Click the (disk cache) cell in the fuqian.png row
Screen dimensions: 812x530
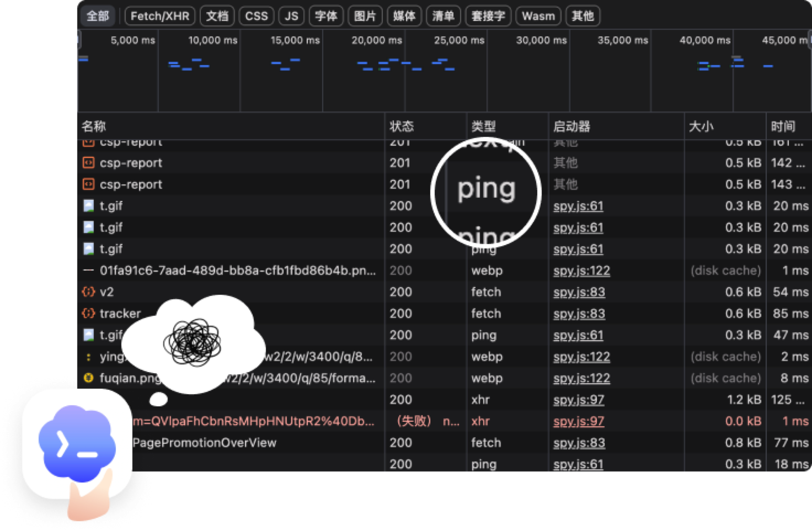pos(725,378)
